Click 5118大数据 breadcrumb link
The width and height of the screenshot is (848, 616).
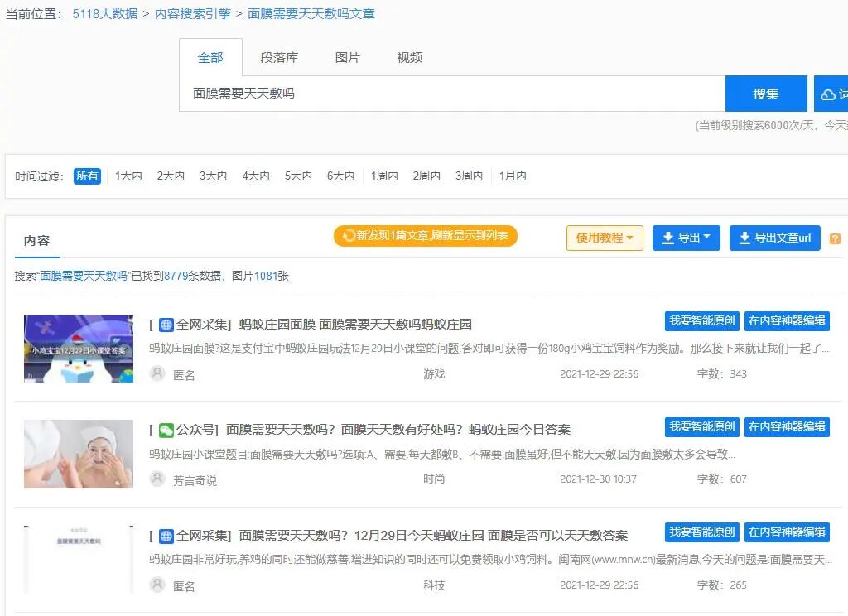[105, 13]
